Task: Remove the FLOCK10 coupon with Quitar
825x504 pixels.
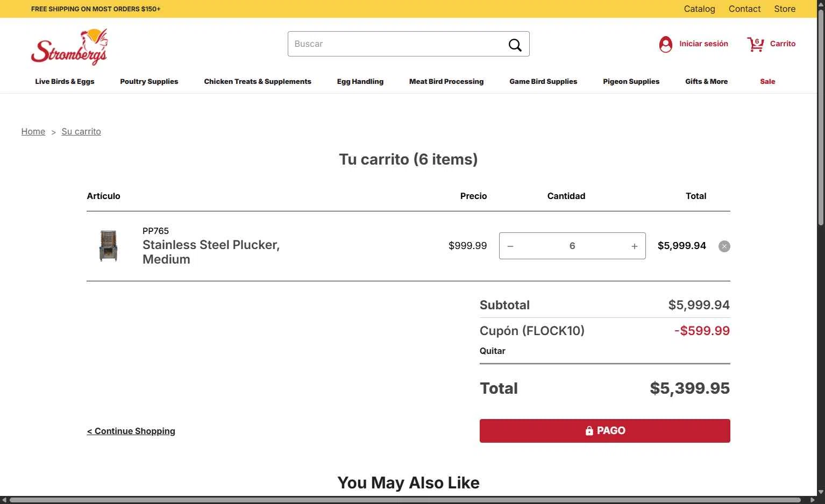Action: click(493, 351)
